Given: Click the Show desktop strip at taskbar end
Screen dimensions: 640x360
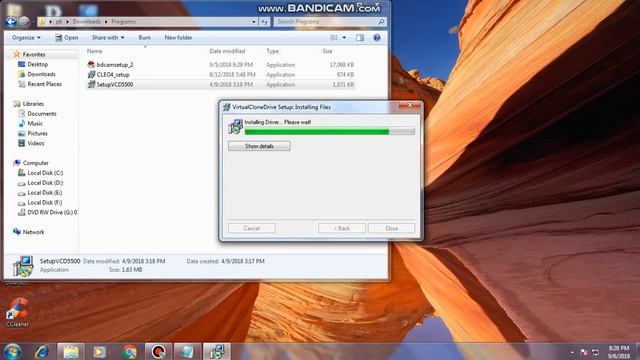Looking at the screenshot, I should 637,351.
